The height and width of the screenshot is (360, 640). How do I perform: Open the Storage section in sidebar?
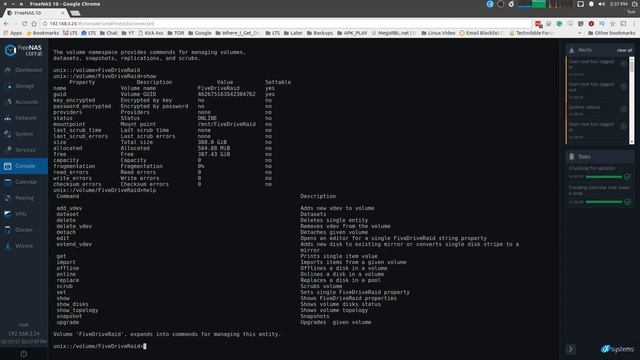pos(24,86)
